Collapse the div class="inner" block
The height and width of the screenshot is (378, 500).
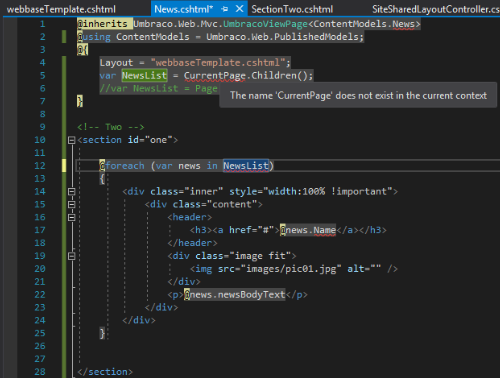(71, 192)
